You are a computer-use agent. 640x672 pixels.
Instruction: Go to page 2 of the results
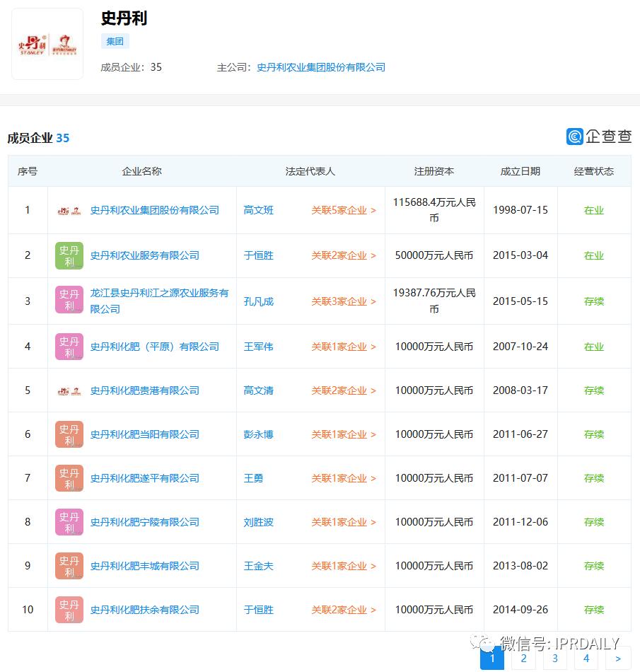(523, 658)
